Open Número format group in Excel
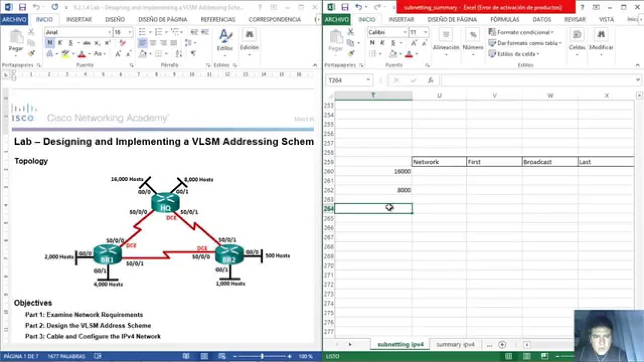This screenshot has height=362, width=644. coord(473,41)
